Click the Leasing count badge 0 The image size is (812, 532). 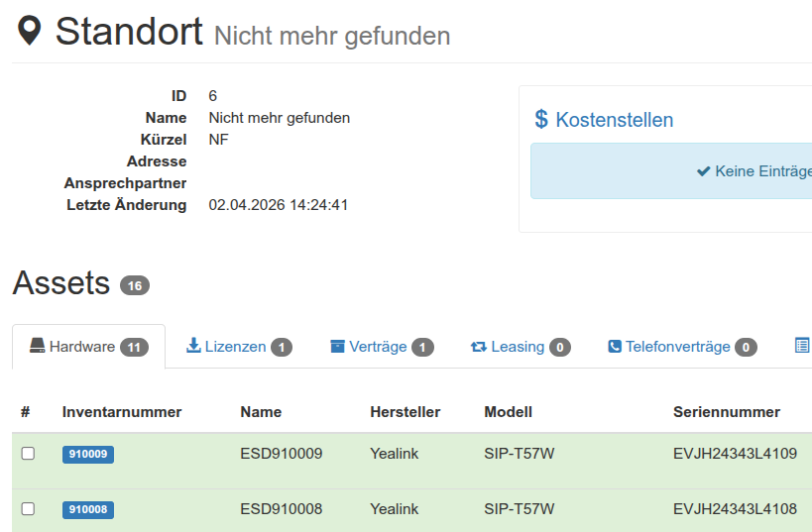tap(560, 348)
